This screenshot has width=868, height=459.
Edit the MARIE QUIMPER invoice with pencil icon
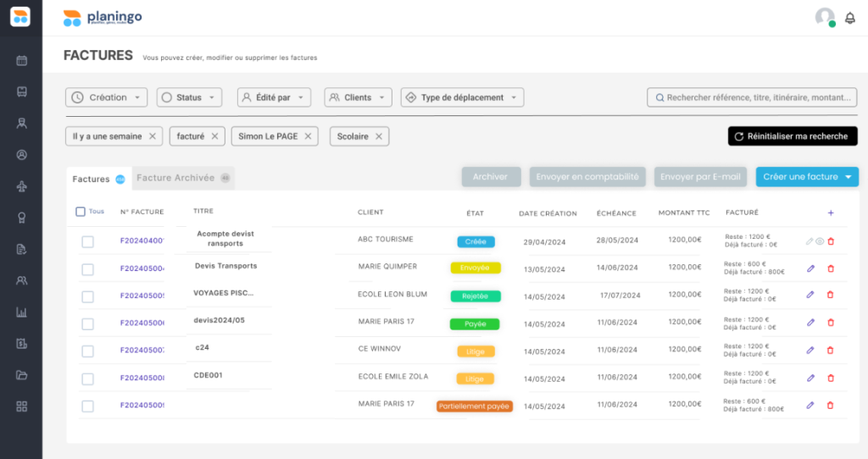[x=810, y=269]
